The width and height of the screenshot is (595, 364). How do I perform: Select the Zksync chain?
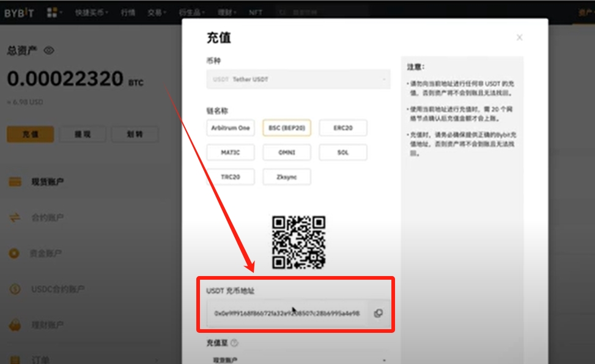[287, 177]
